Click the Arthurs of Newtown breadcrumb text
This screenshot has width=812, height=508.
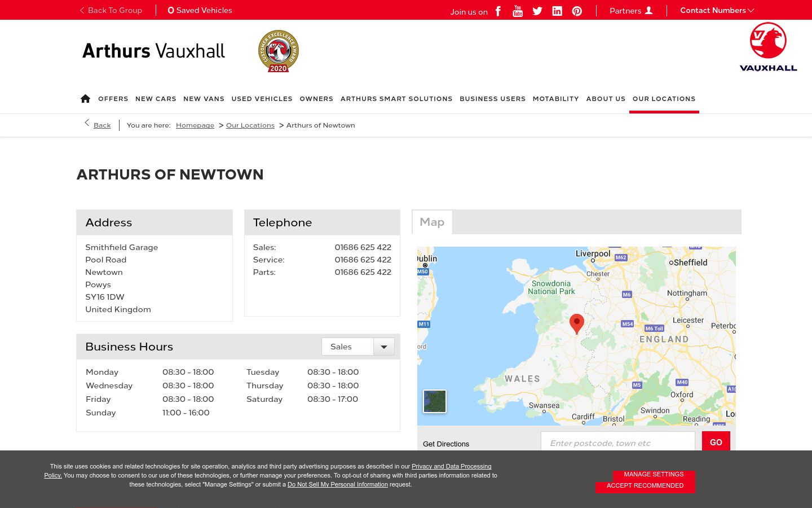point(320,125)
